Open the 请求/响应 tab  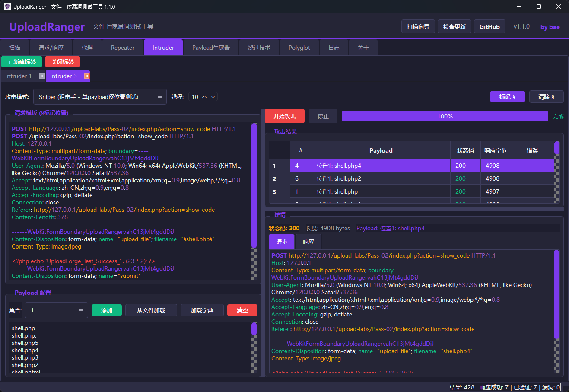[x=51, y=48]
